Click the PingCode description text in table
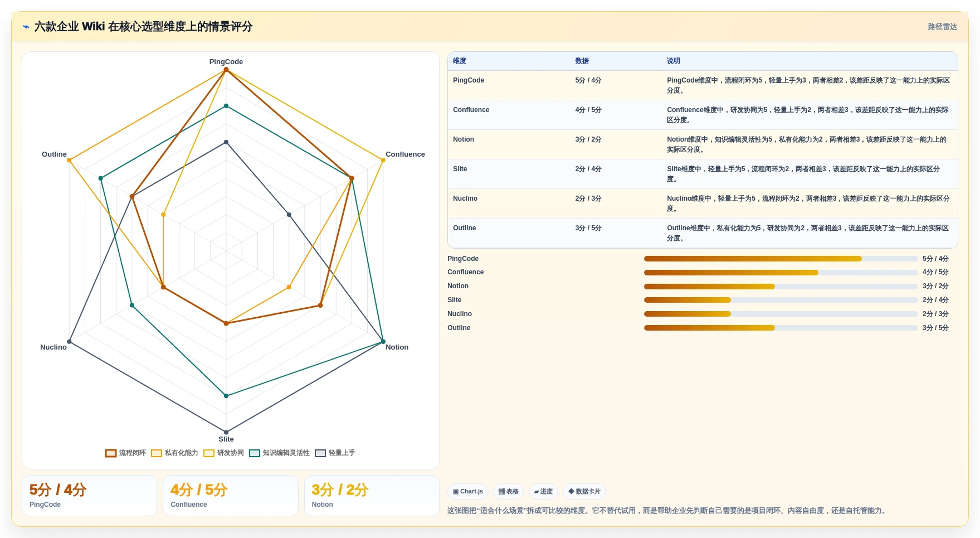The width and height of the screenshot is (980, 538). coord(808,85)
